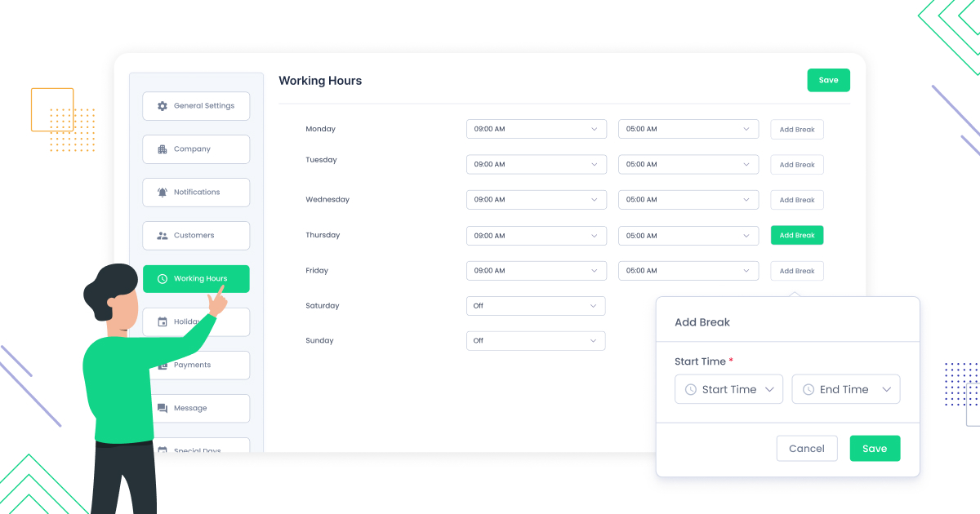This screenshot has width=980, height=514.
Task: Click the building icon next to Company
Action: 161,148
